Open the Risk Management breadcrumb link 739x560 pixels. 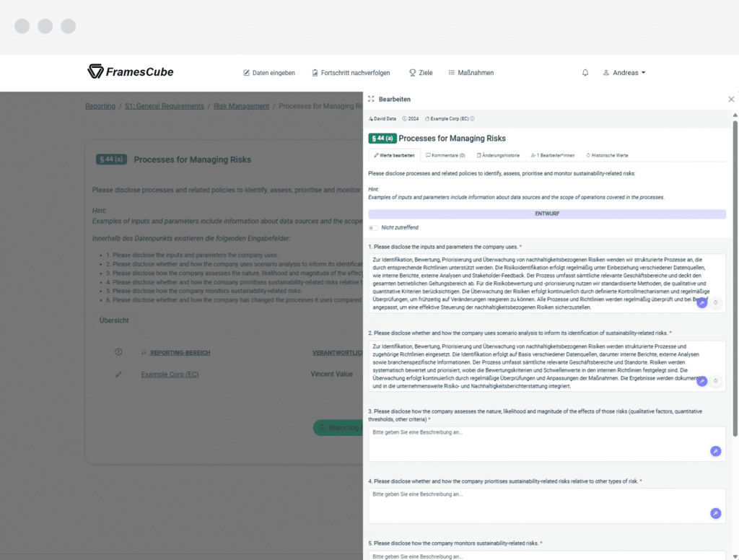click(x=241, y=106)
